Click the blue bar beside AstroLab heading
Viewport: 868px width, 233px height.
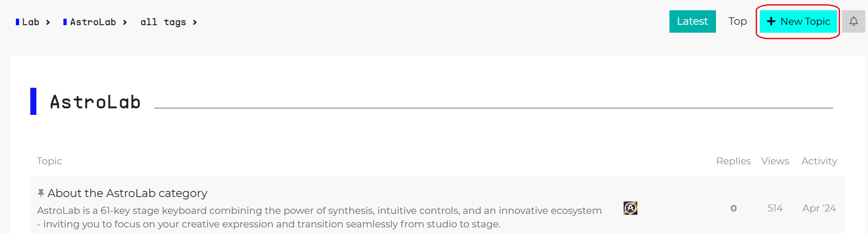pyautogui.click(x=33, y=101)
